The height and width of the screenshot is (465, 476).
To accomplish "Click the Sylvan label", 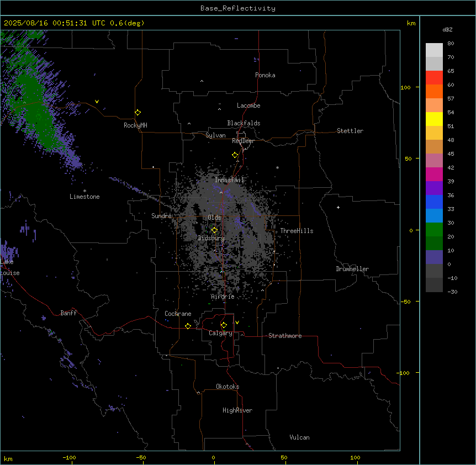I will [x=215, y=135].
